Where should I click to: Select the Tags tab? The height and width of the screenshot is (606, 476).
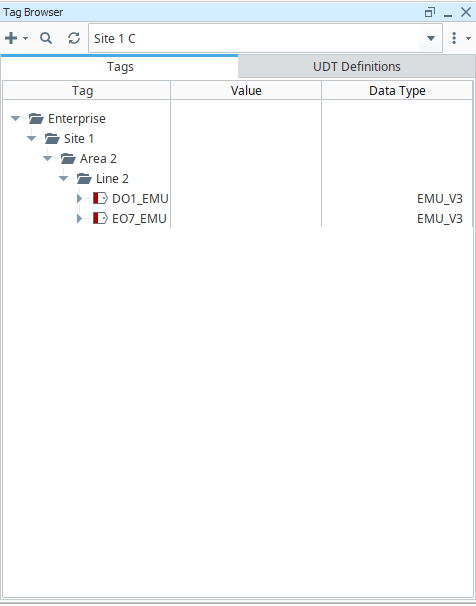click(120, 67)
